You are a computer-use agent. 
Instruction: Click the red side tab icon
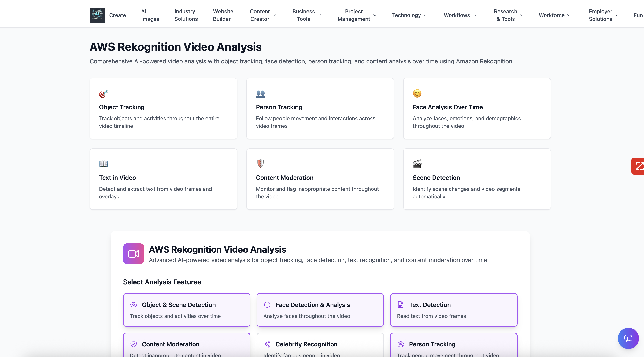tap(638, 166)
